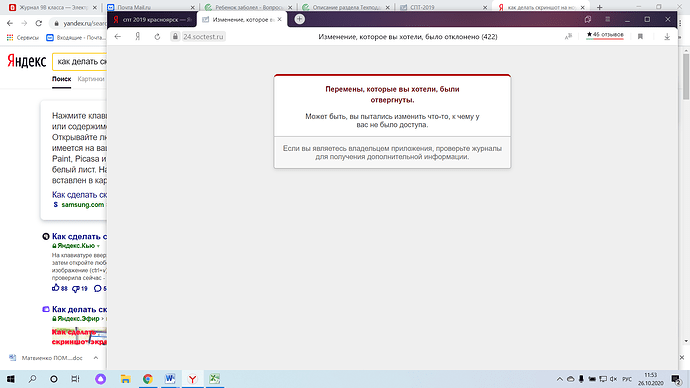The image size is (690, 388).
Task: Open the Yandex Browser hamburger menu
Action: [607, 19]
